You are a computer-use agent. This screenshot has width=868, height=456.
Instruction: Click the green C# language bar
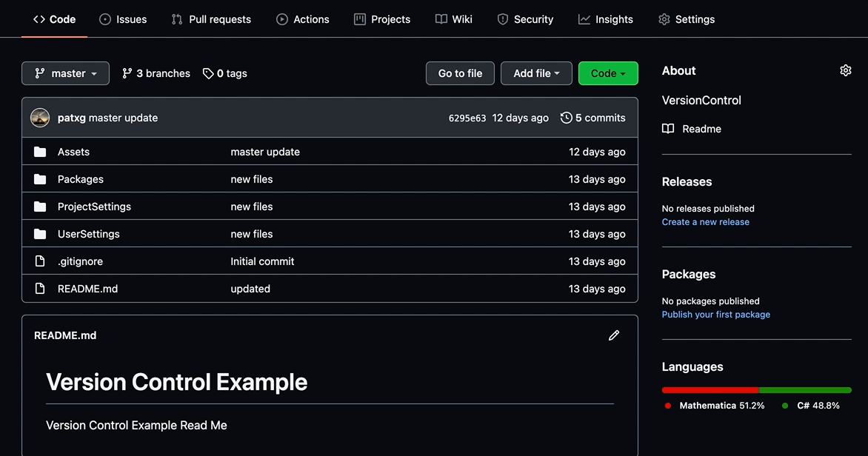coord(806,390)
